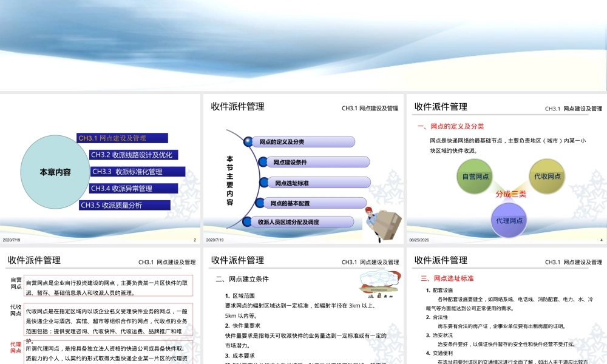Click the 1. 区域范围 item

(240, 296)
